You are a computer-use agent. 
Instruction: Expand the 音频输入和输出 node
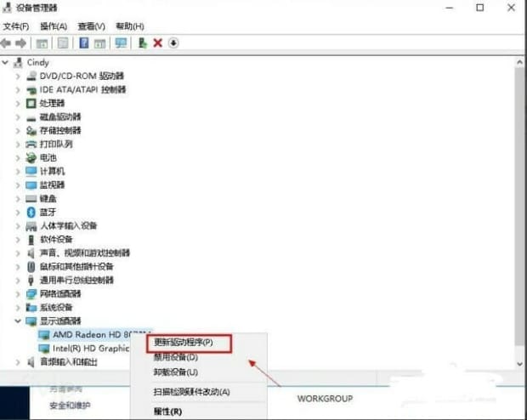pos(18,361)
